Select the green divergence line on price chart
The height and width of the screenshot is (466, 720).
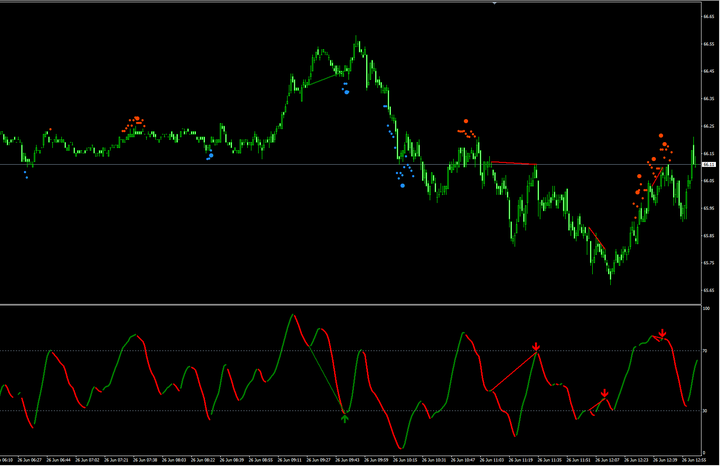coord(322,79)
